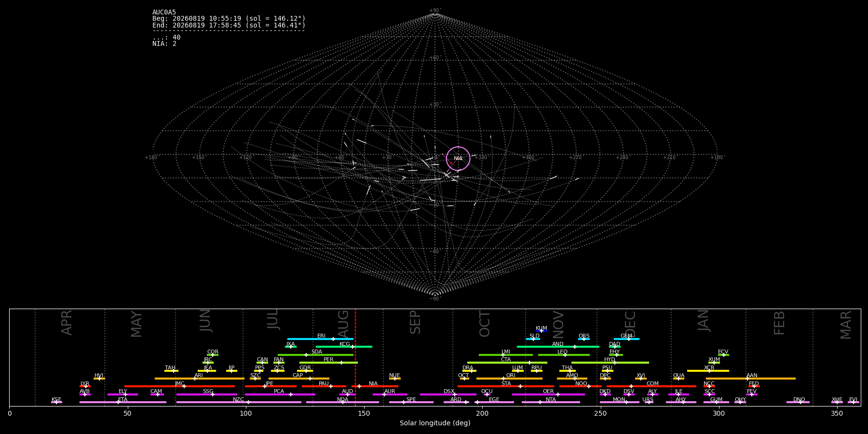
Task: Click the Solar longitude axis label
Action: (435, 423)
